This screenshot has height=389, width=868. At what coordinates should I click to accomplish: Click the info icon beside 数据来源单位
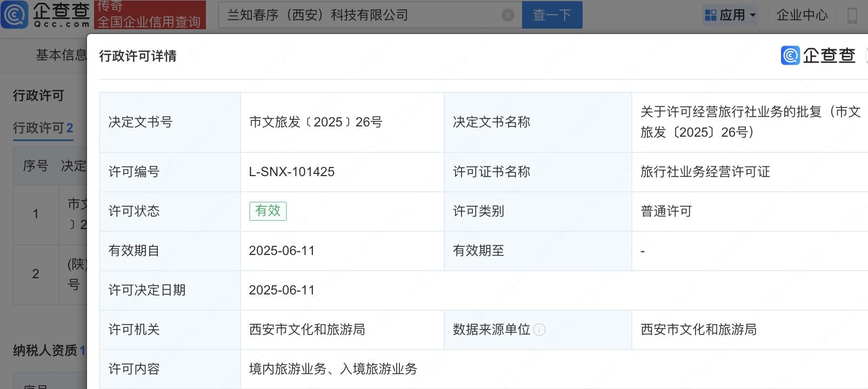539,330
